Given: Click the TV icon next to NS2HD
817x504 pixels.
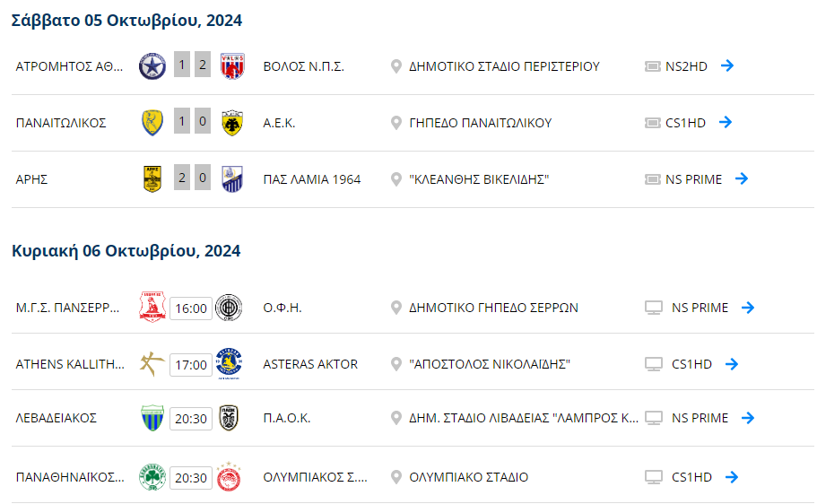Looking at the screenshot, I should (652, 66).
